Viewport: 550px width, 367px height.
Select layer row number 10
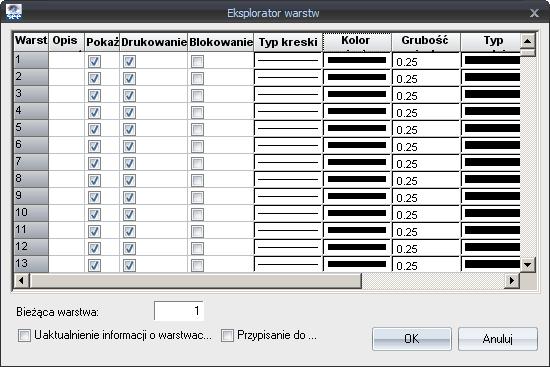31,213
